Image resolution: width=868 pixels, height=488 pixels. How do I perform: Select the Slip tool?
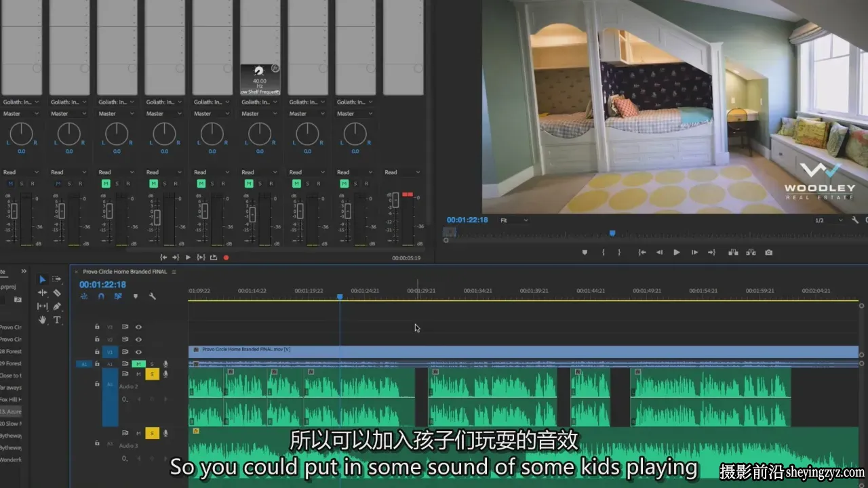point(42,306)
